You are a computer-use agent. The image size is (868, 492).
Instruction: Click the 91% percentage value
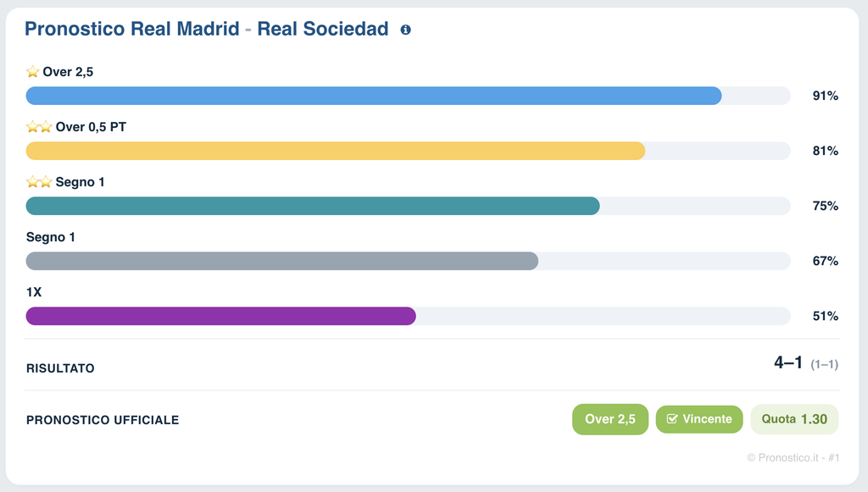click(x=825, y=96)
